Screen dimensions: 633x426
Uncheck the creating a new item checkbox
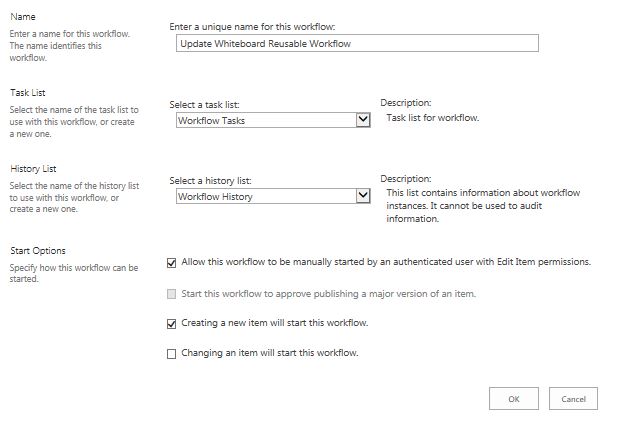[x=172, y=324]
